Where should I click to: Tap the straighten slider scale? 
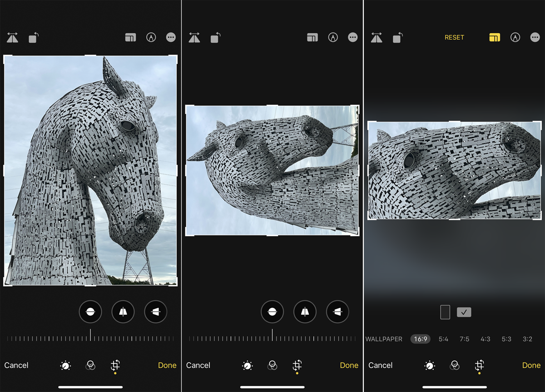click(90, 339)
